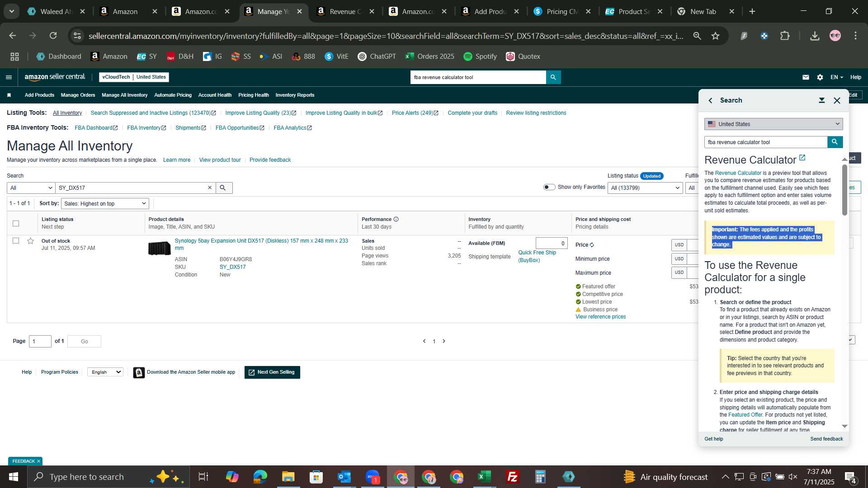
Task: Click the Performance info icon
Action: pyautogui.click(x=396, y=219)
